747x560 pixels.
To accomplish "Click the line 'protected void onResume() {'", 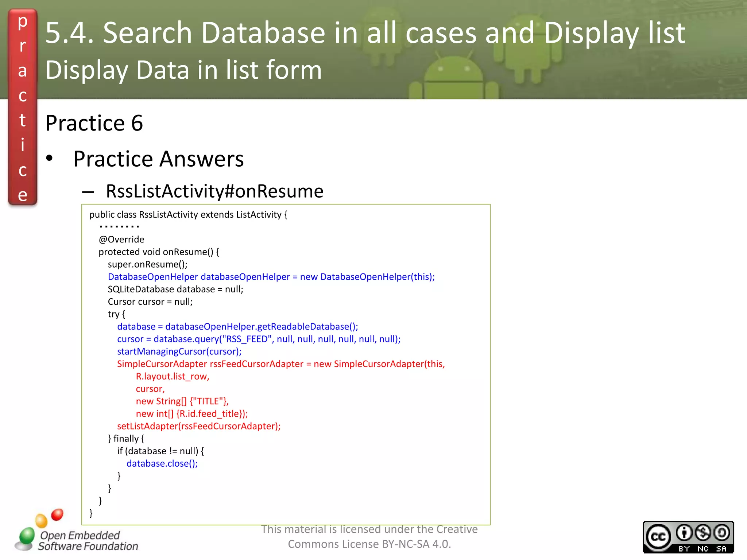I will 159,252.
